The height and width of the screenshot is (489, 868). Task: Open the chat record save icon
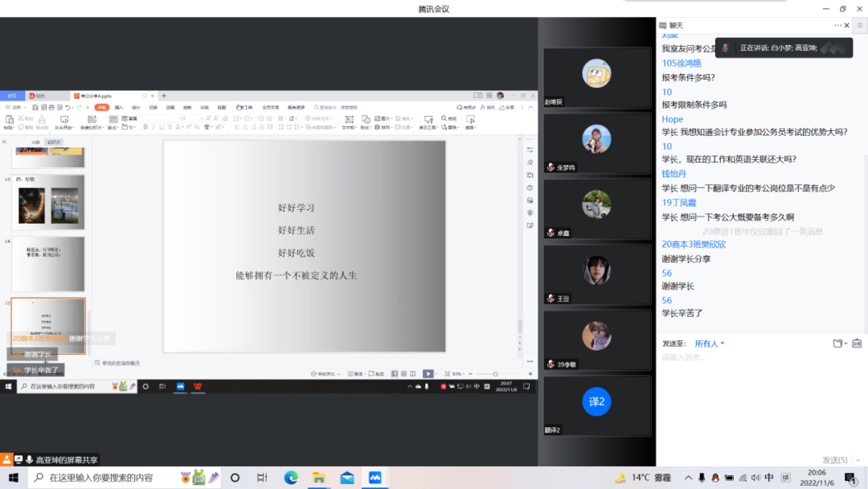pyautogui.click(x=857, y=343)
